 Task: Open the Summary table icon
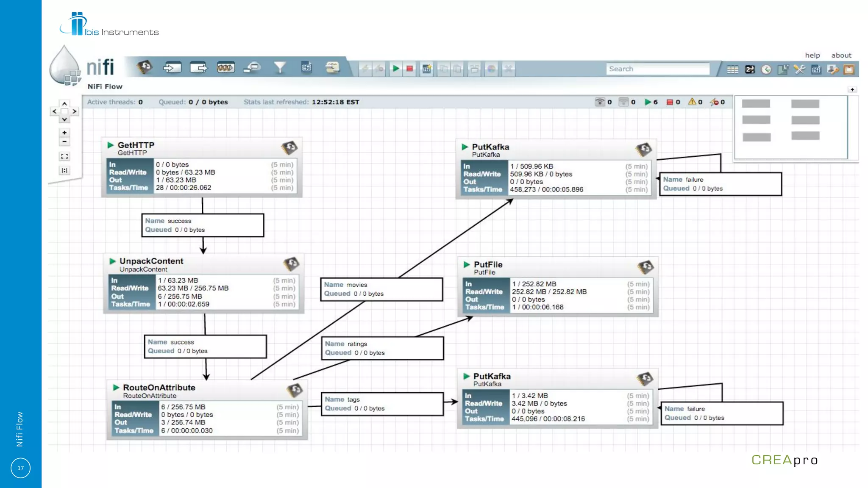pyautogui.click(x=733, y=69)
